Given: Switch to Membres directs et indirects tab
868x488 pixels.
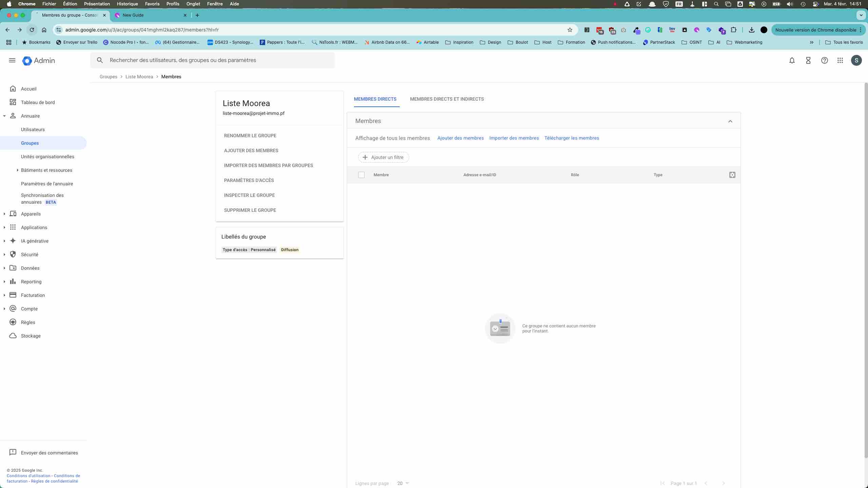Looking at the screenshot, I should (x=447, y=99).
